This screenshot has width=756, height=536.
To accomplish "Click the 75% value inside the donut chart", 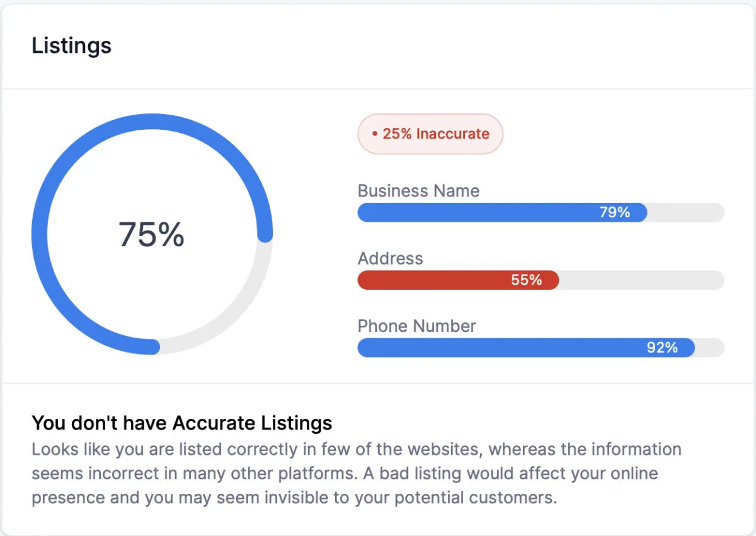I will pyautogui.click(x=151, y=234).
